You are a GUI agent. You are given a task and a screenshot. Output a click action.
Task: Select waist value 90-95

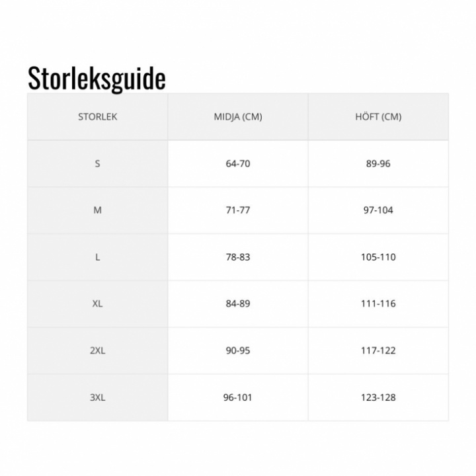tap(238, 350)
